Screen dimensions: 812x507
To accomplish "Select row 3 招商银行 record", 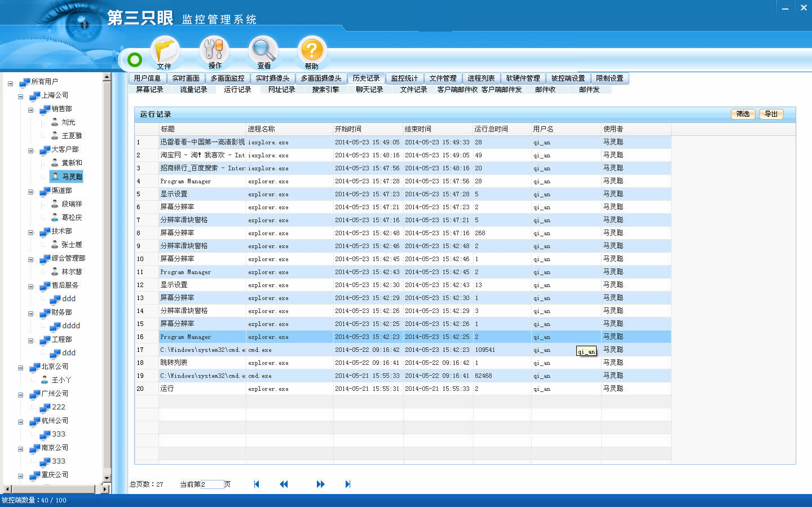I will coord(403,168).
